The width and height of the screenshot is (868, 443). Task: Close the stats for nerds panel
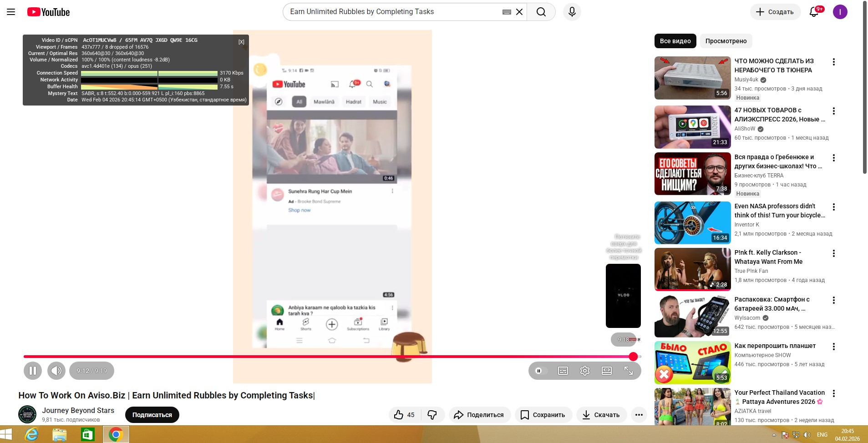241,42
